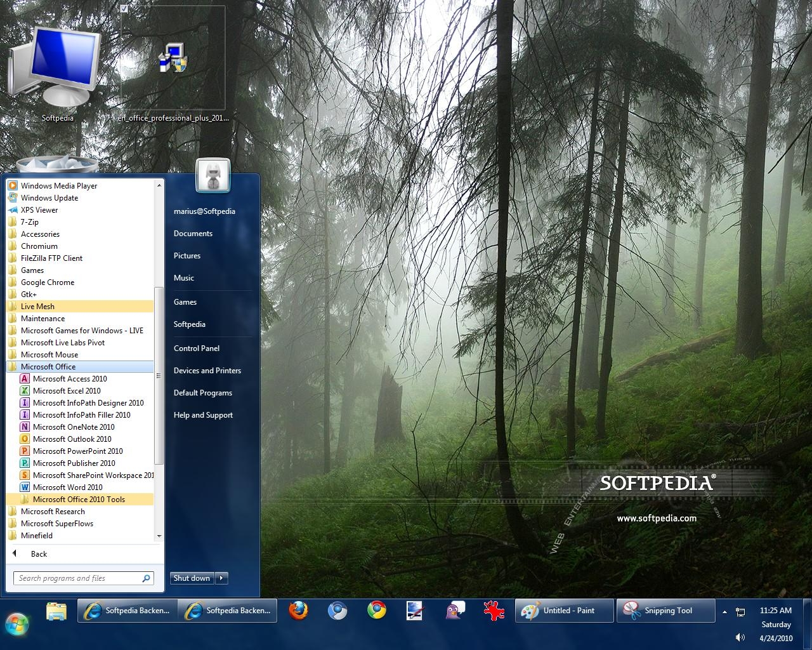Open Windows Explorer from the taskbar
The width and height of the screenshot is (812, 650).
(x=56, y=611)
